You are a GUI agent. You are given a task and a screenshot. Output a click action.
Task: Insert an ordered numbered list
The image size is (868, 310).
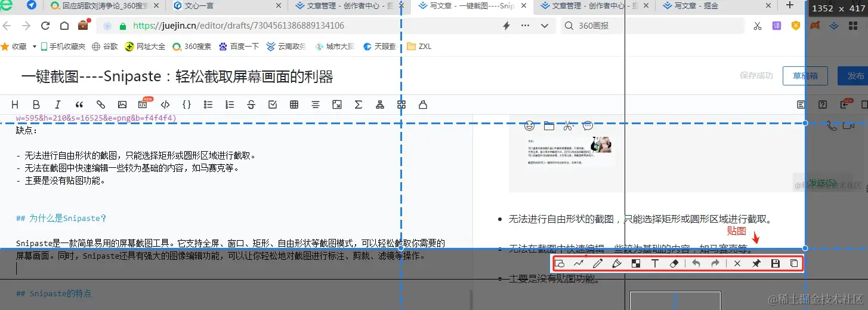click(x=230, y=105)
